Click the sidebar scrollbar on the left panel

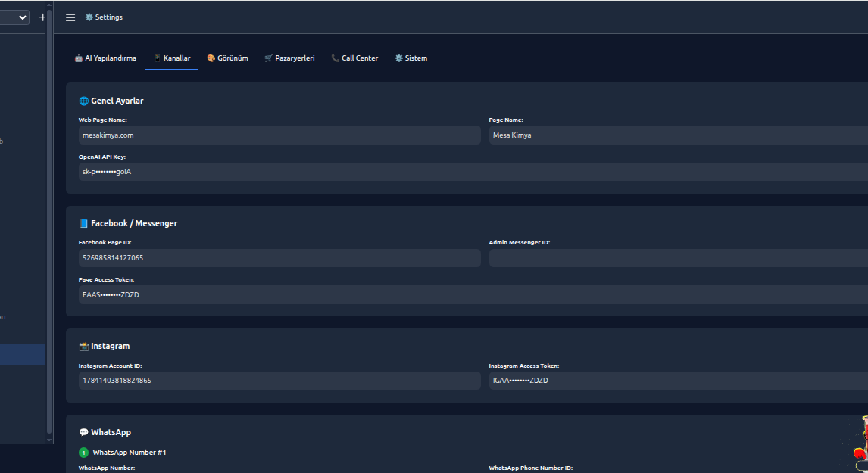point(48,227)
